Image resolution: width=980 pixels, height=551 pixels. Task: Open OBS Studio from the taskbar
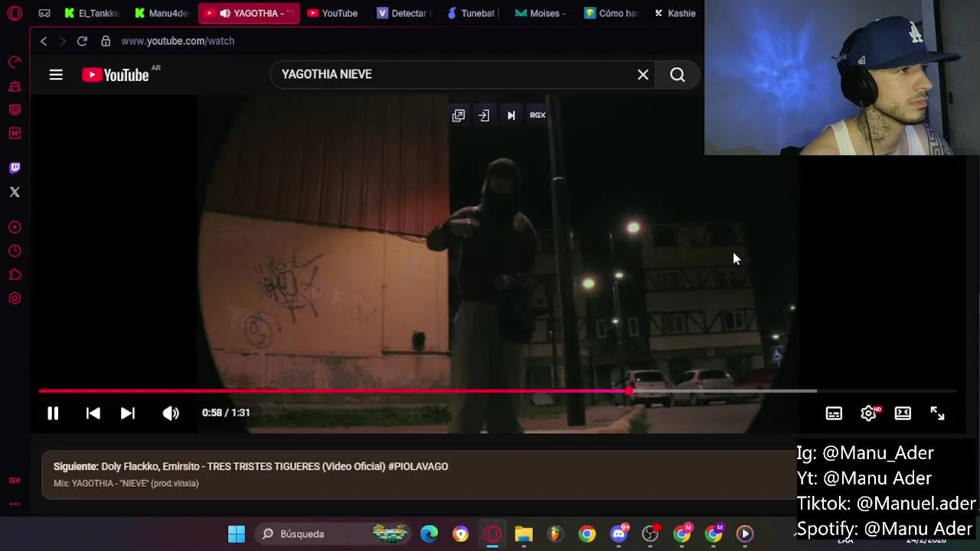[x=650, y=534]
